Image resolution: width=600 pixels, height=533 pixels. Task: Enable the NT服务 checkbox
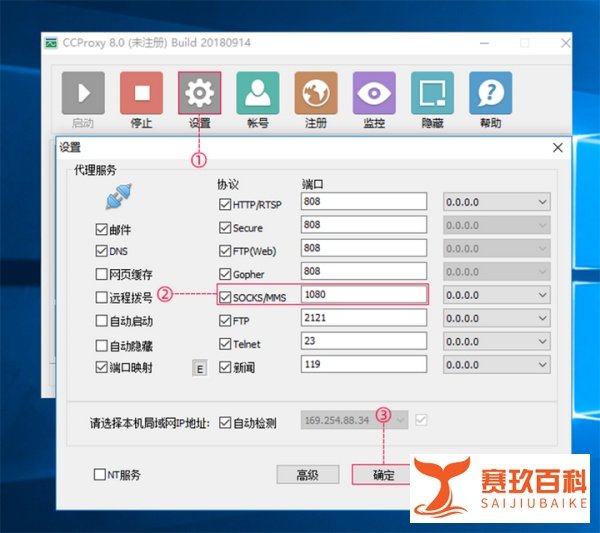pos(100,474)
